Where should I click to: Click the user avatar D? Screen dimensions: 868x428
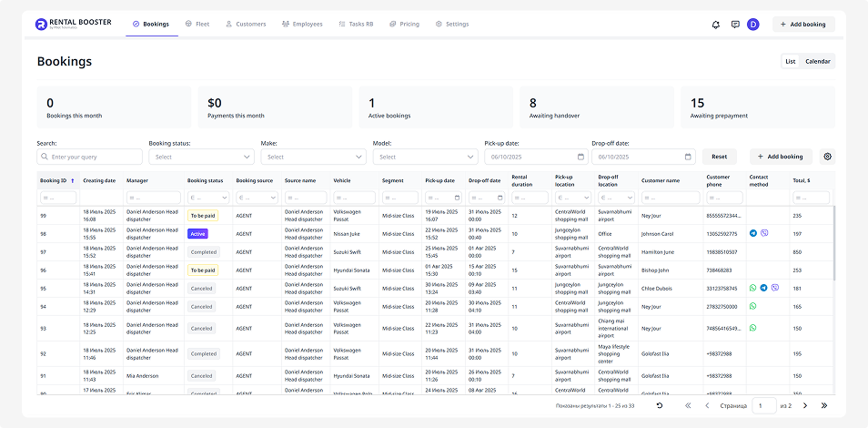[753, 25]
